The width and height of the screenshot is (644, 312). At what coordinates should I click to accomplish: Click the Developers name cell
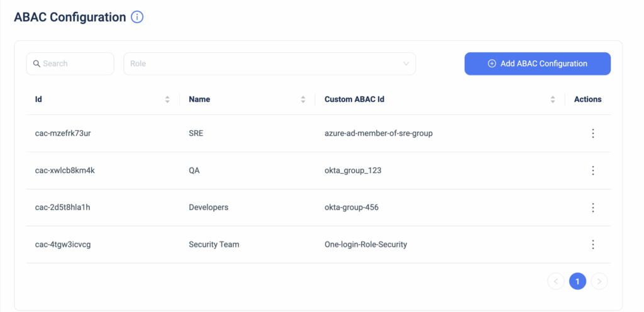pyautogui.click(x=208, y=208)
